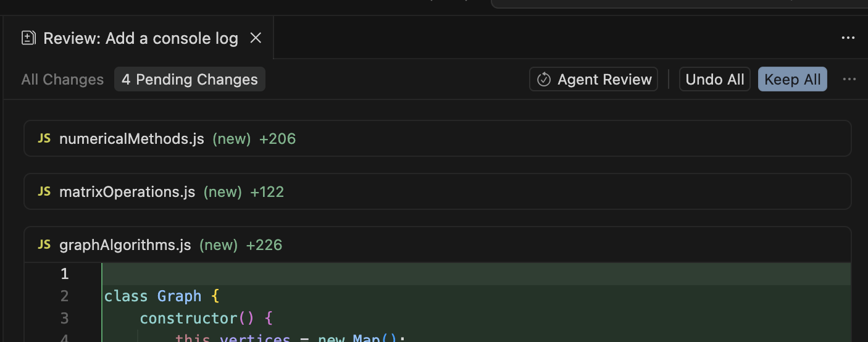Close the Review: Add a console log tab
868x342 pixels.
[256, 38]
